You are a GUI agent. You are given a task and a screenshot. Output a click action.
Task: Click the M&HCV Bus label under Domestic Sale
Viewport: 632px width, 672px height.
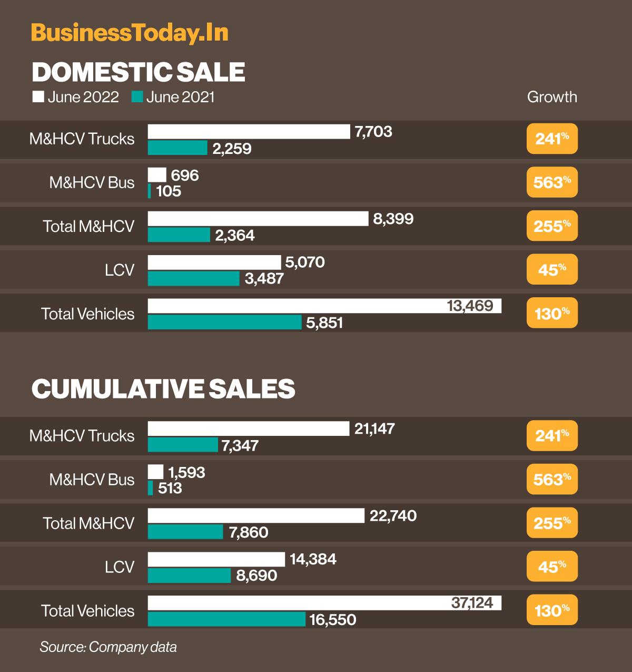pos(92,183)
